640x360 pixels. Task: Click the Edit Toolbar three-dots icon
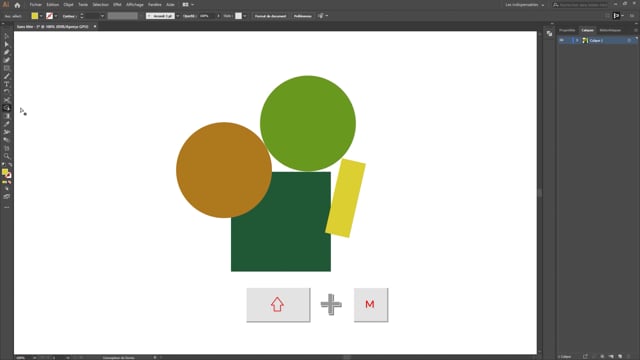(7, 207)
